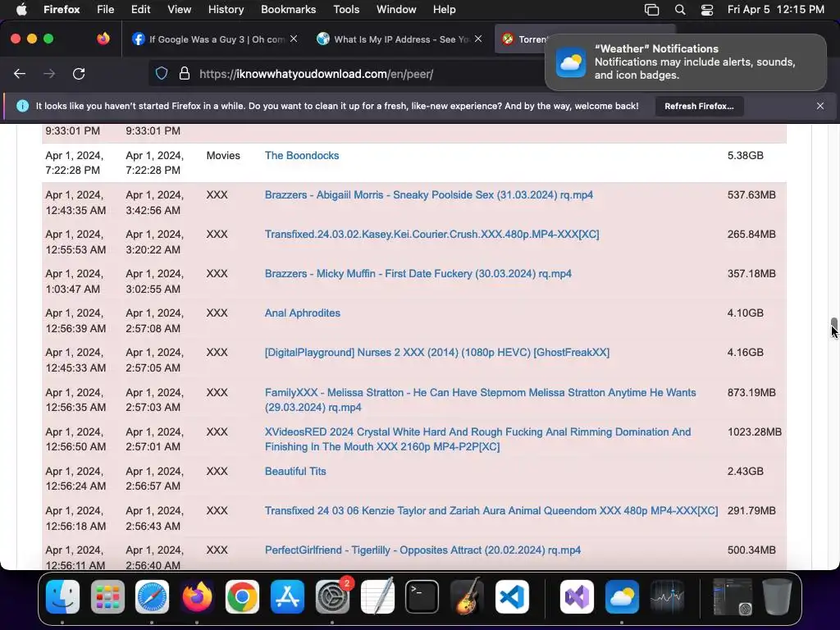Screen dimensions: 840x630
Task: Click the forward navigation arrow
Action: coord(49,74)
